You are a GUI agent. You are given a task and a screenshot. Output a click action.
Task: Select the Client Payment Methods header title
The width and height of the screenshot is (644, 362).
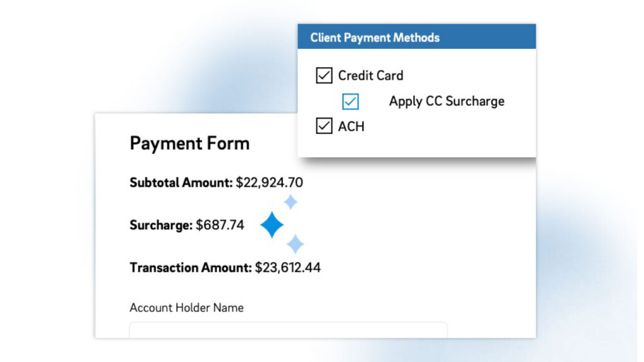click(375, 38)
